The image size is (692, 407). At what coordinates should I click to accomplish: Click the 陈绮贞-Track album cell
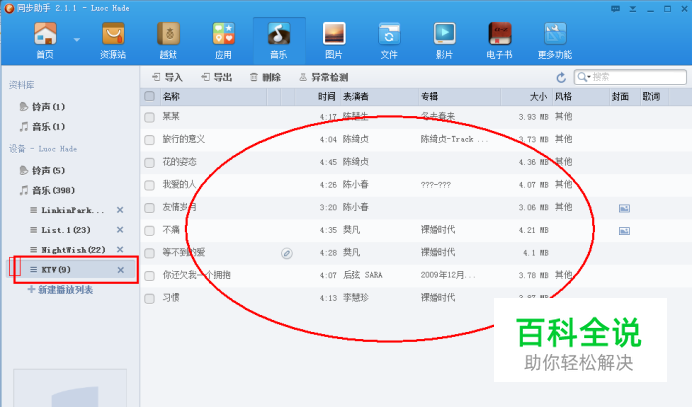pos(454,139)
